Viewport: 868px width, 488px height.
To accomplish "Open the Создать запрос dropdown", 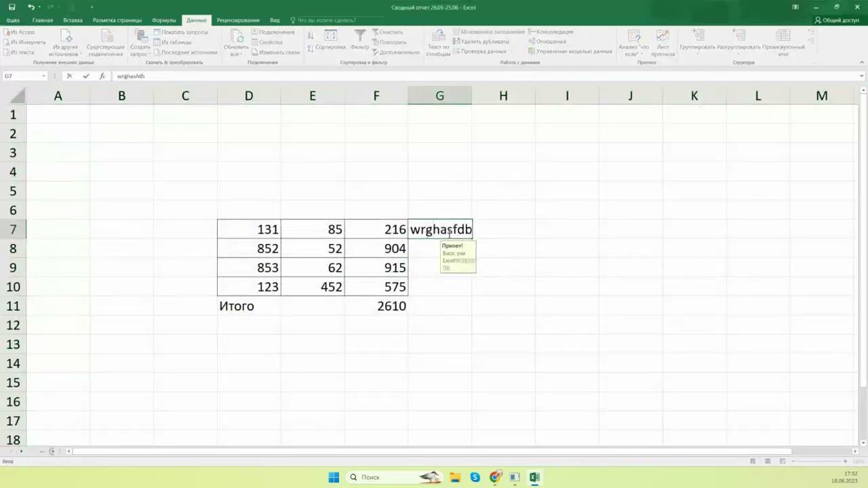I will (x=140, y=43).
